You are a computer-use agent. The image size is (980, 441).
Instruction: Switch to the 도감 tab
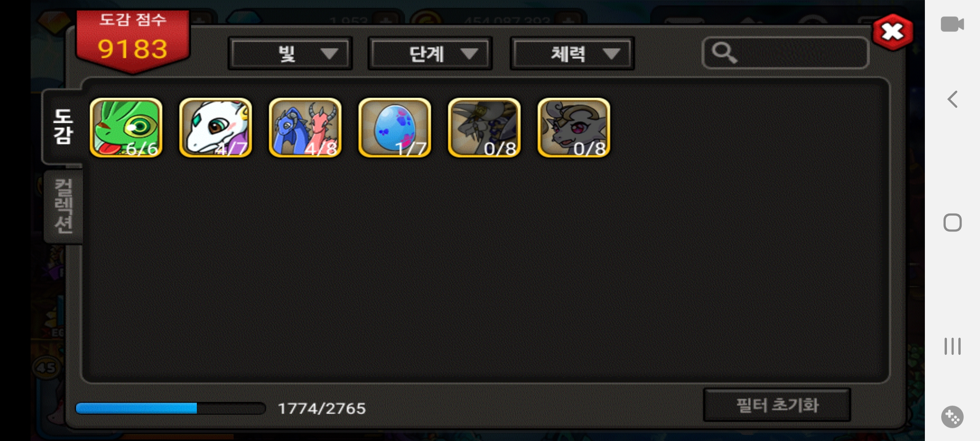pos(63,127)
